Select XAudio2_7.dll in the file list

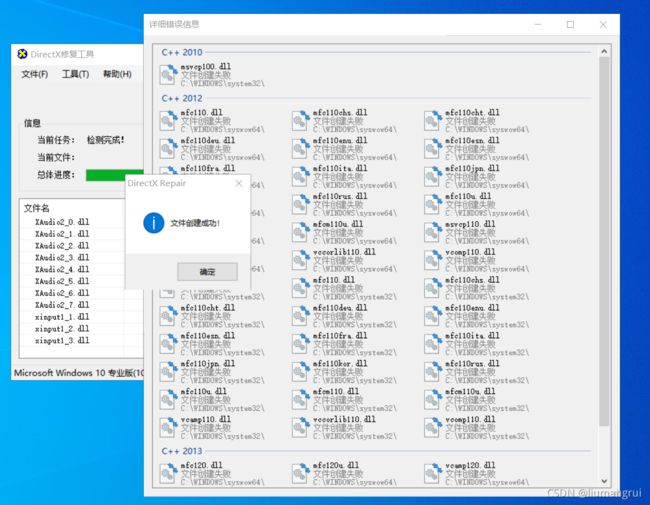click(62, 305)
